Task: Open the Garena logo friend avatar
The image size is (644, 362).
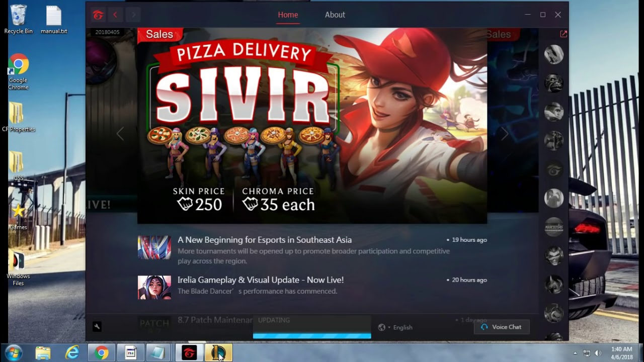Action: (554, 169)
